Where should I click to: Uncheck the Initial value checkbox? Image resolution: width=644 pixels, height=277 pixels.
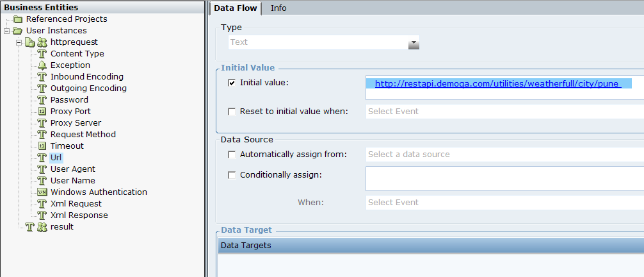pos(232,82)
